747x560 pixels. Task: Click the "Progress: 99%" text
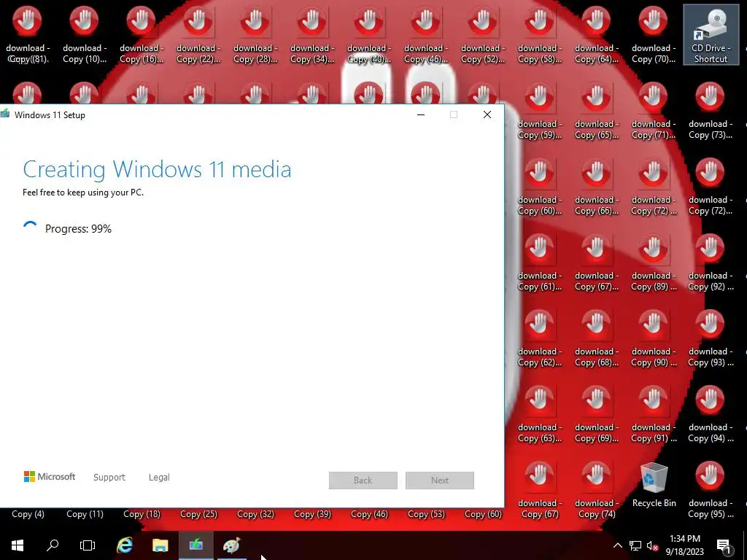click(x=78, y=229)
